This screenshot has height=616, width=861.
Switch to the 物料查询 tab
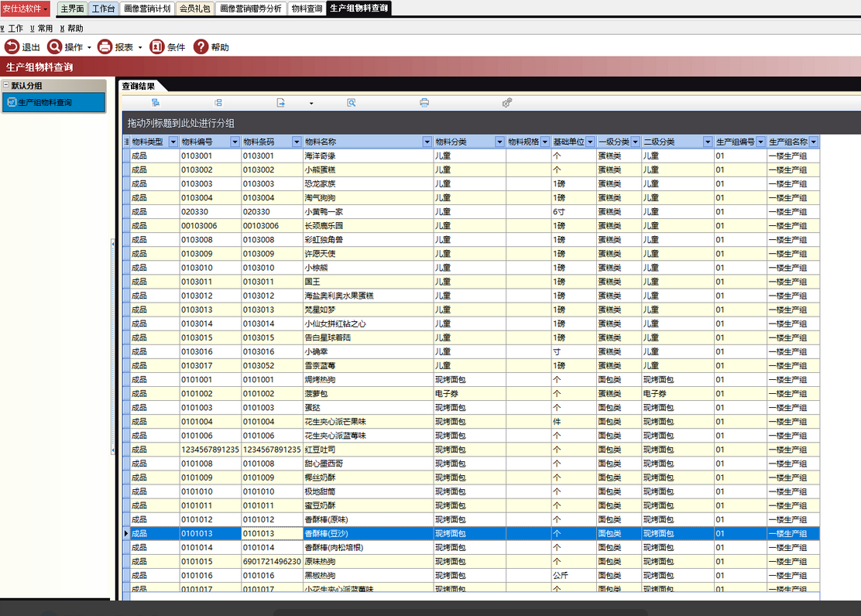click(x=307, y=9)
